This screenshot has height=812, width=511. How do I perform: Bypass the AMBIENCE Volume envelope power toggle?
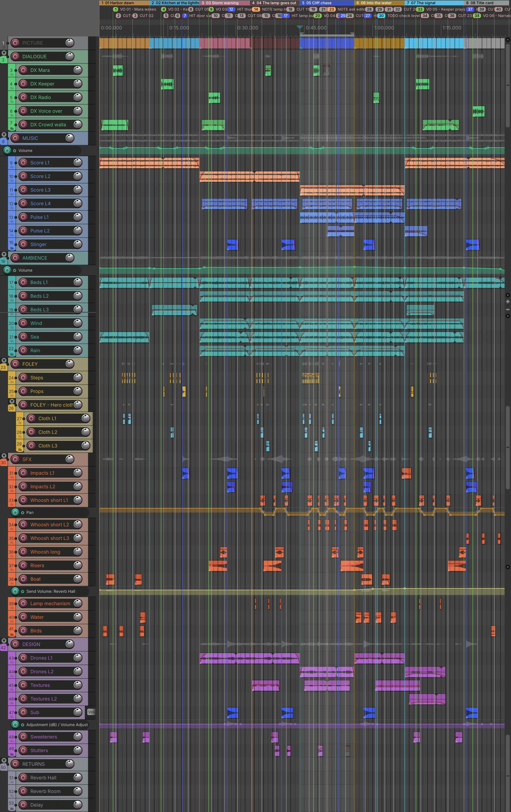(x=14, y=270)
